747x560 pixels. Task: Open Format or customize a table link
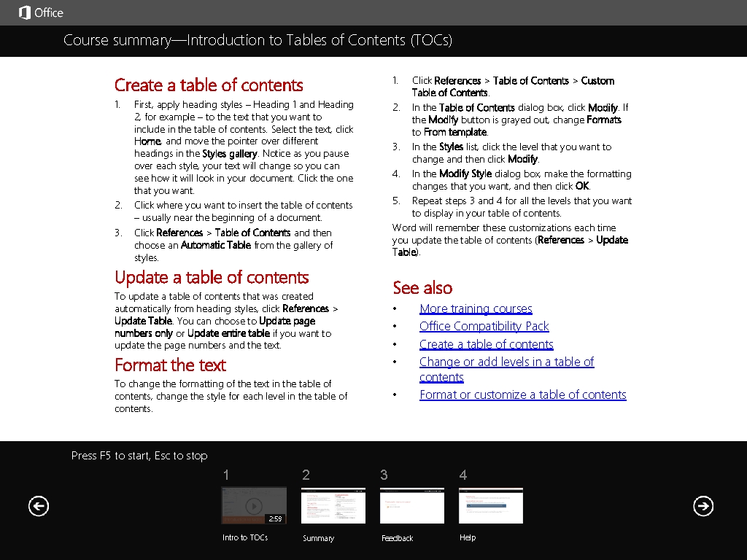point(522,394)
